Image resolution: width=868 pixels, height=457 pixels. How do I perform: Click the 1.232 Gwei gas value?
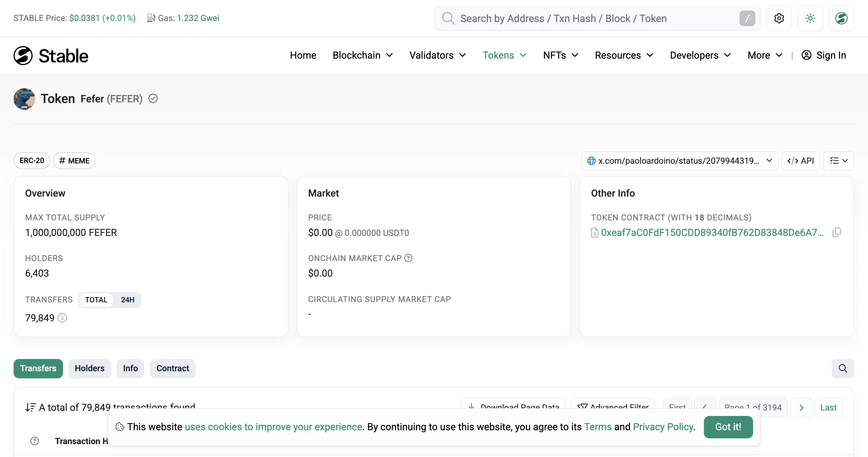point(198,18)
